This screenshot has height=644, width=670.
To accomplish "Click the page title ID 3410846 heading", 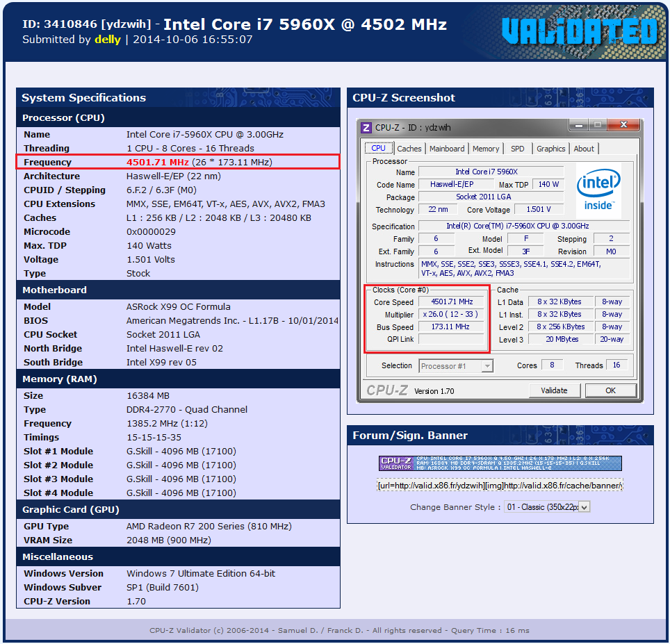I will (x=234, y=24).
